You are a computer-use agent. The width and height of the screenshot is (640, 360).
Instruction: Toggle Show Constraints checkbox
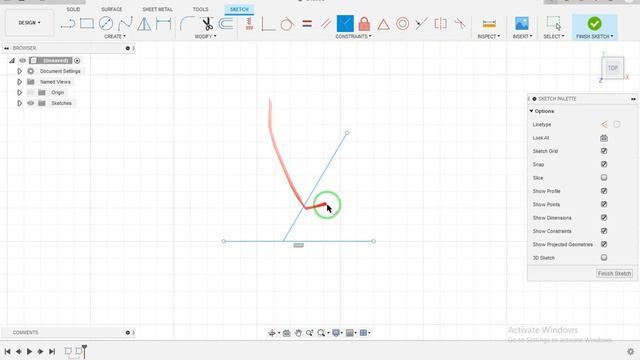(604, 231)
